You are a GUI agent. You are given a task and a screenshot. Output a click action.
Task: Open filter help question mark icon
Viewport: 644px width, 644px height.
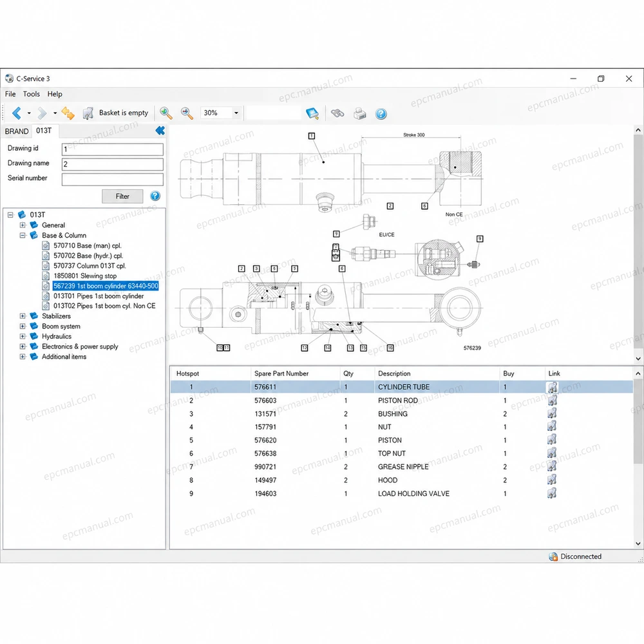click(x=155, y=196)
